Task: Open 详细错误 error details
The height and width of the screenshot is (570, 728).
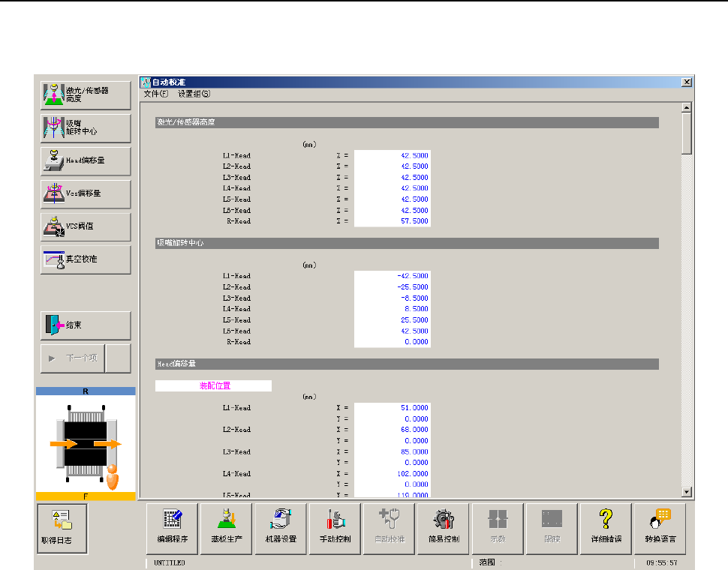Action: 606,529
